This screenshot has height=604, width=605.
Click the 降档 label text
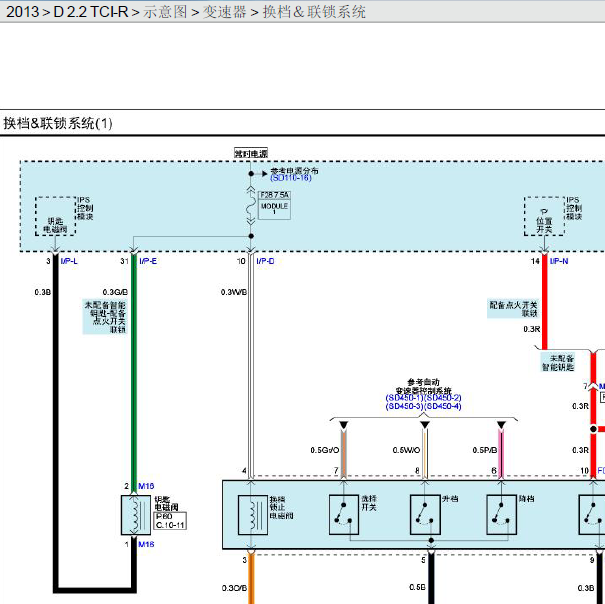click(527, 499)
